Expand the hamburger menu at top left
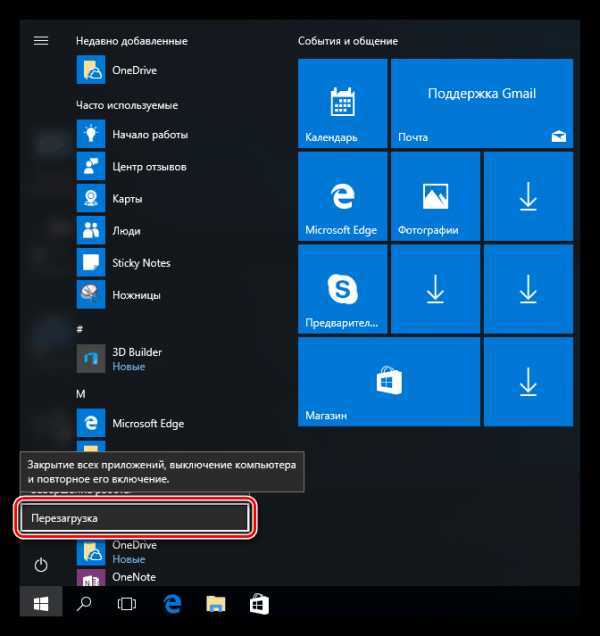This screenshot has width=600, height=636. pyautogui.click(x=41, y=41)
